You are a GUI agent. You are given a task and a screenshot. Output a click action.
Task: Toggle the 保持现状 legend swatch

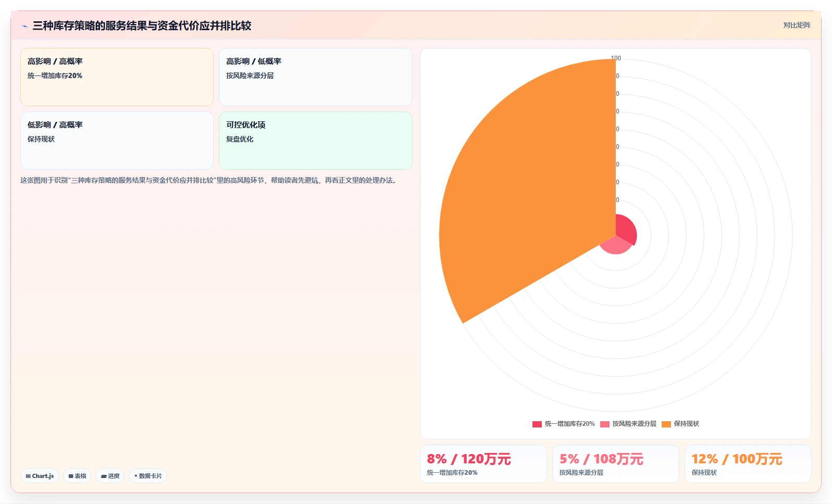point(666,424)
